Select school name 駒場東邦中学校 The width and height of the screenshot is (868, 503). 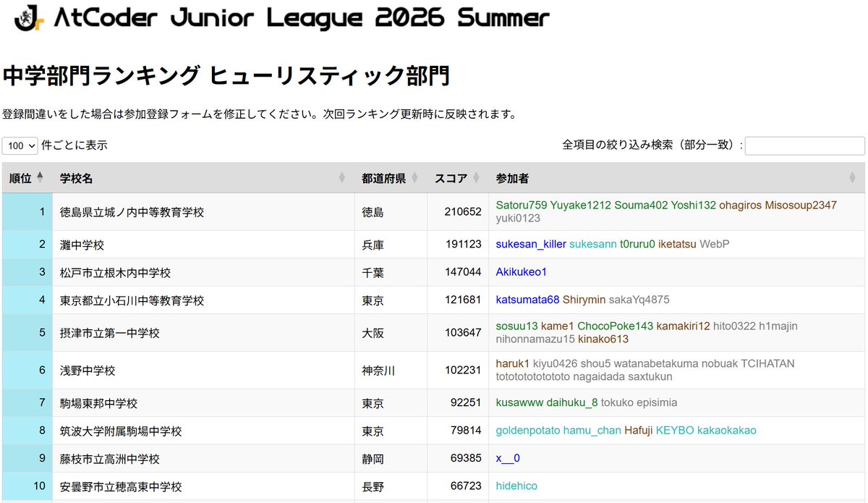(x=98, y=403)
